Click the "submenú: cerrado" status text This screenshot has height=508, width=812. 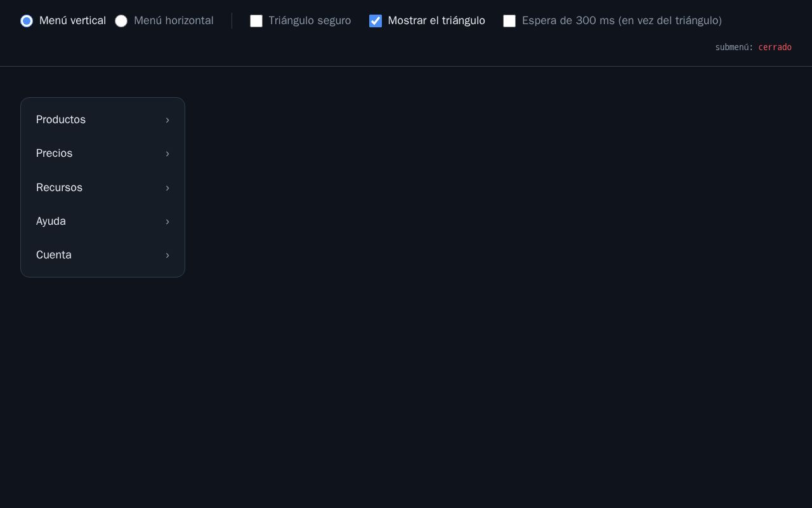point(753,48)
